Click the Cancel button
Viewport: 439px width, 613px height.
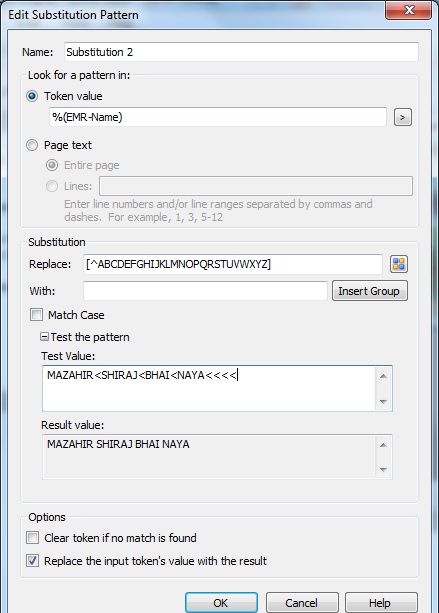302,602
